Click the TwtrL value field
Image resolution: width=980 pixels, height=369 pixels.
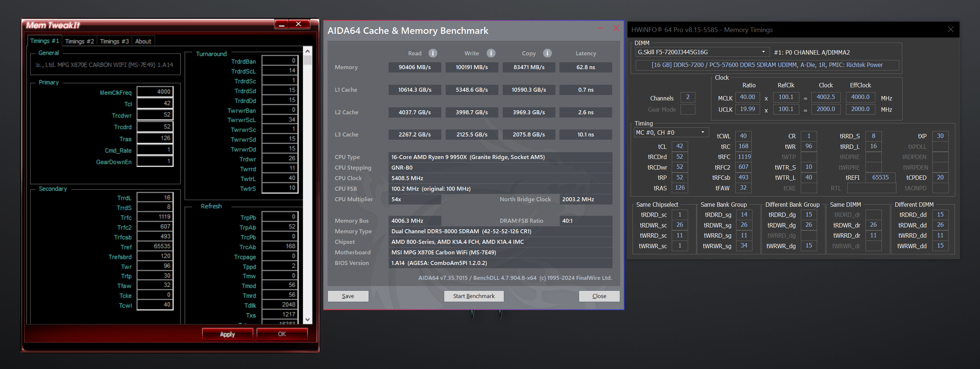(280, 178)
